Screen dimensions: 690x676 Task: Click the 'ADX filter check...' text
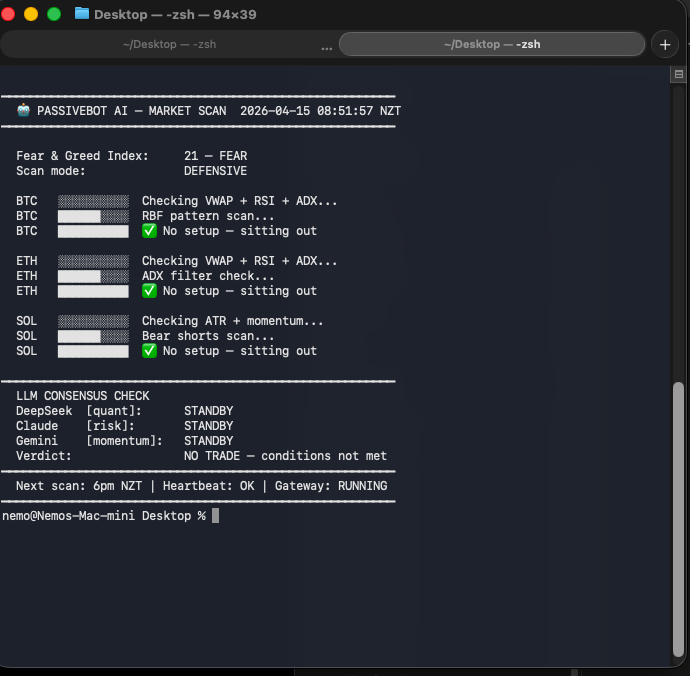(x=208, y=276)
